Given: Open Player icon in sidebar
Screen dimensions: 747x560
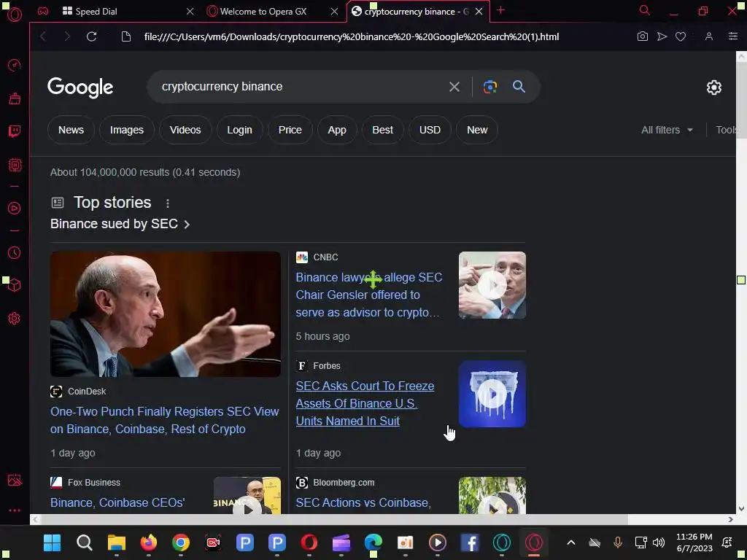Looking at the screenshot, I should tap(15, 208).
